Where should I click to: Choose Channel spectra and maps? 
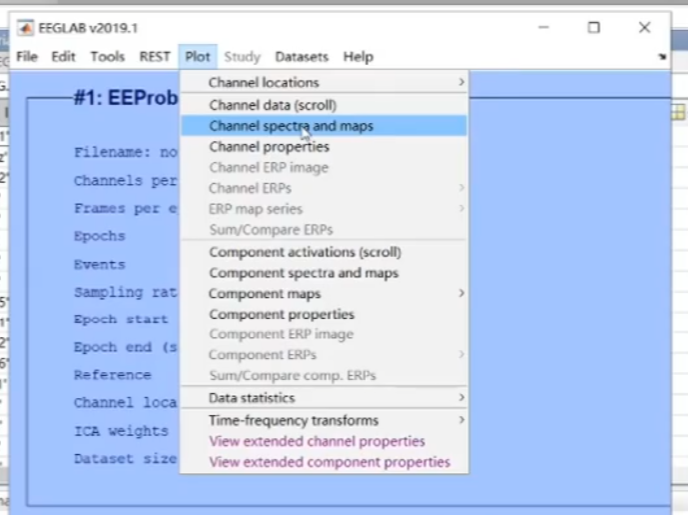(290, 126)
